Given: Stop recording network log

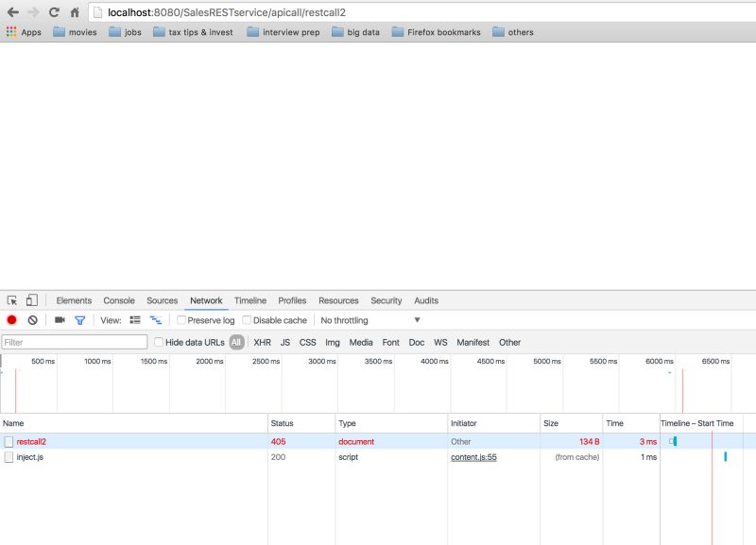Looking at the screenshot, I should 11,319.
